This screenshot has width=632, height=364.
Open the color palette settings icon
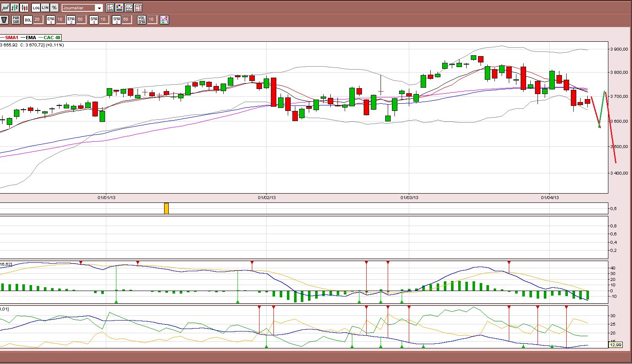click(119, 8)
